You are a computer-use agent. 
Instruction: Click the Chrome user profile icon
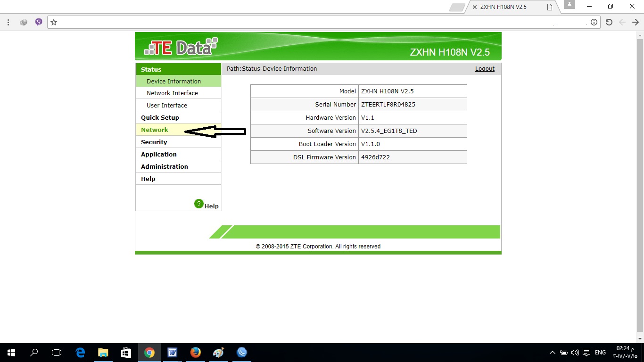click(570, 5)
